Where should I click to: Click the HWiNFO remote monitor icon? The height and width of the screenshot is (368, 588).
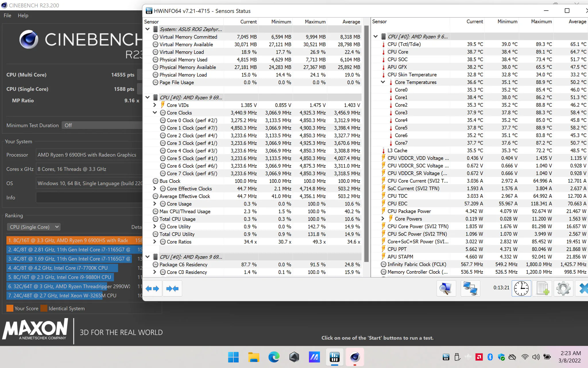click(446, 288)
